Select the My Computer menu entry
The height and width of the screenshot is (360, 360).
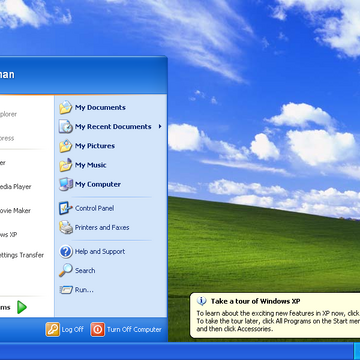tap(110, 184)
